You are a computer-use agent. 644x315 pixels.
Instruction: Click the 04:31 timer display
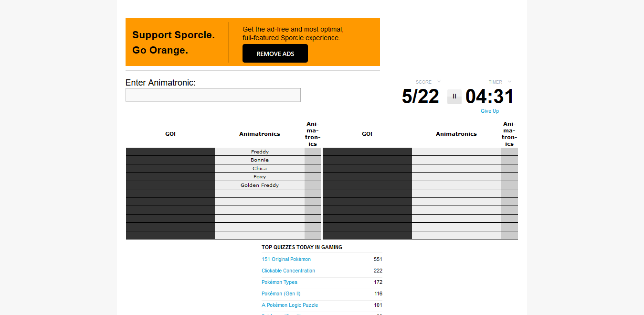489,97
